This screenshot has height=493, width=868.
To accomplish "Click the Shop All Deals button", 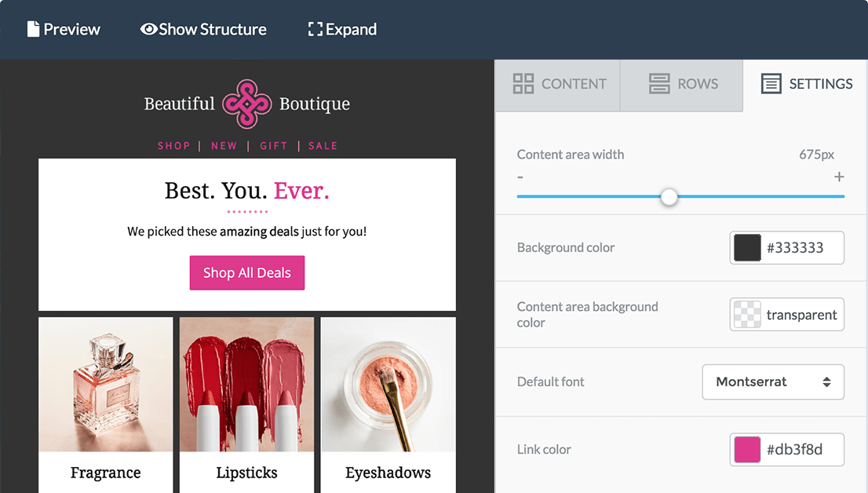I will point(247,273).
